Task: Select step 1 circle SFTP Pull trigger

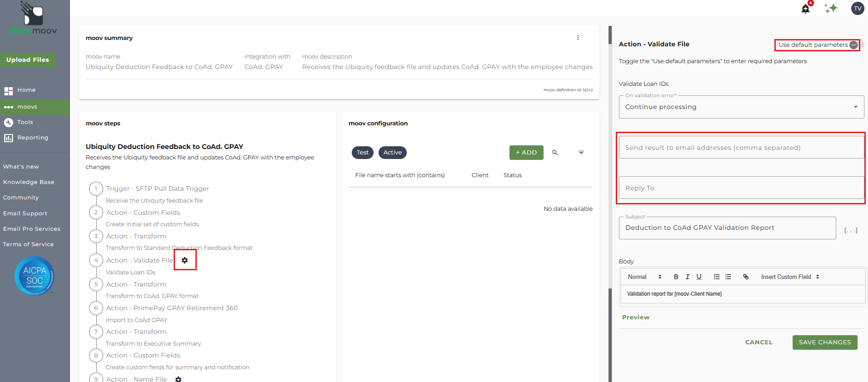Action: pyautogui.click(x=96, y=189)
